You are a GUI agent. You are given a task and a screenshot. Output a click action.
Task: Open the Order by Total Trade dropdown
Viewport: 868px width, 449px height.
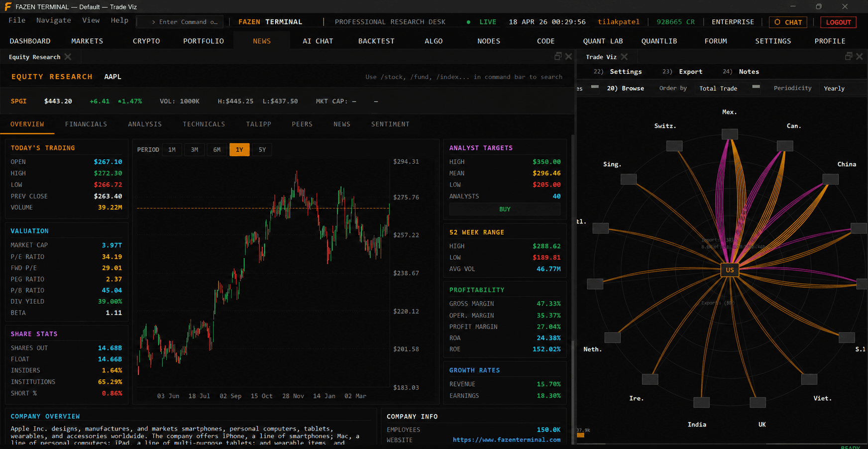coord(728,88)
